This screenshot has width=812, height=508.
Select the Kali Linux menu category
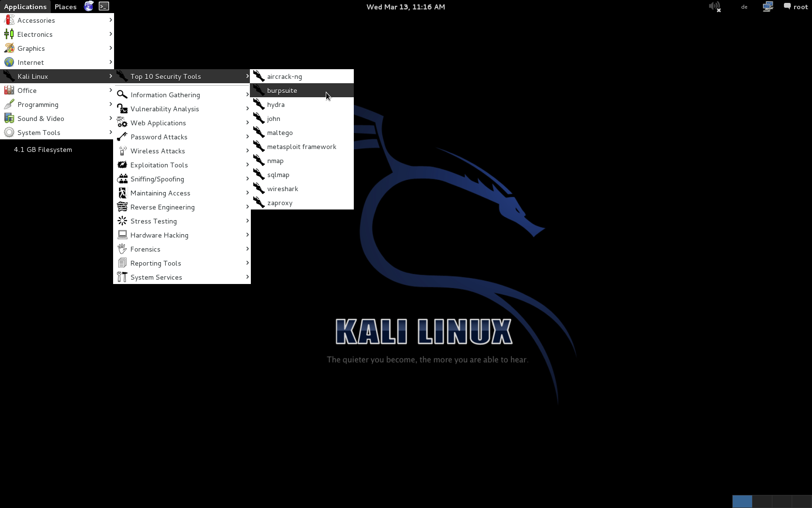pos(57,76)
